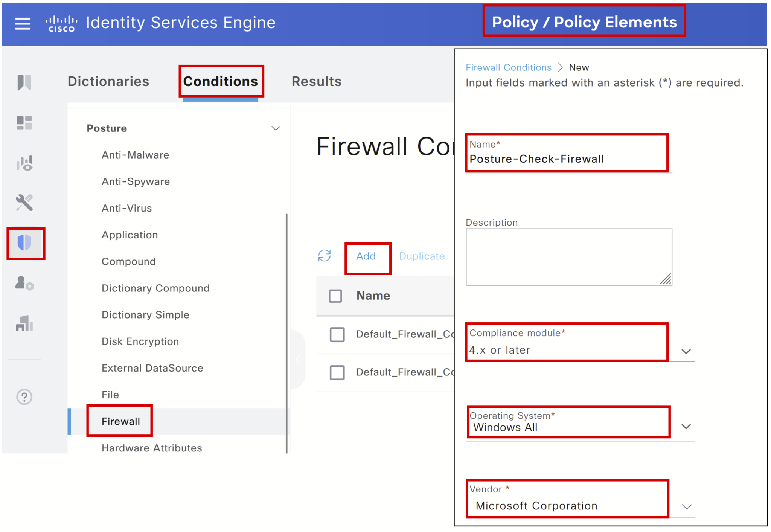Click the Work Centers building icon
This screenshot has width=771, height=532.
(24, 324)
